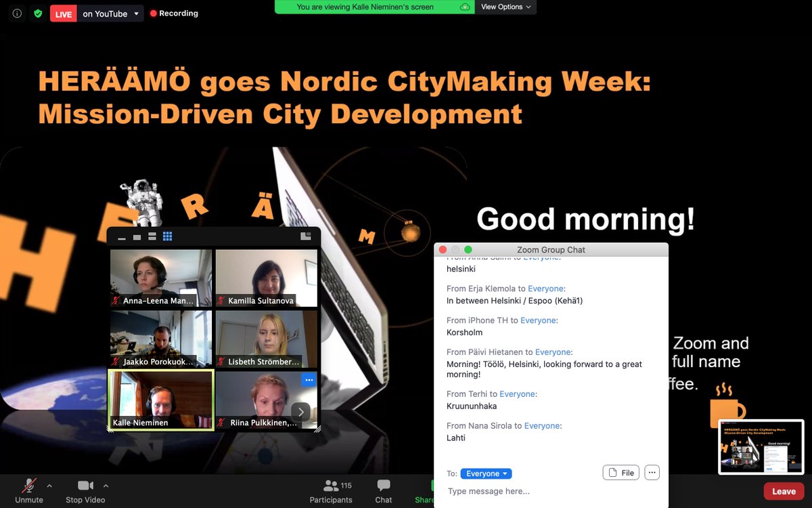The width and height of the screenshot is (812, 508).
Task: Hide thumbnail video with minimize bar icon
Action: coord(122,237)
